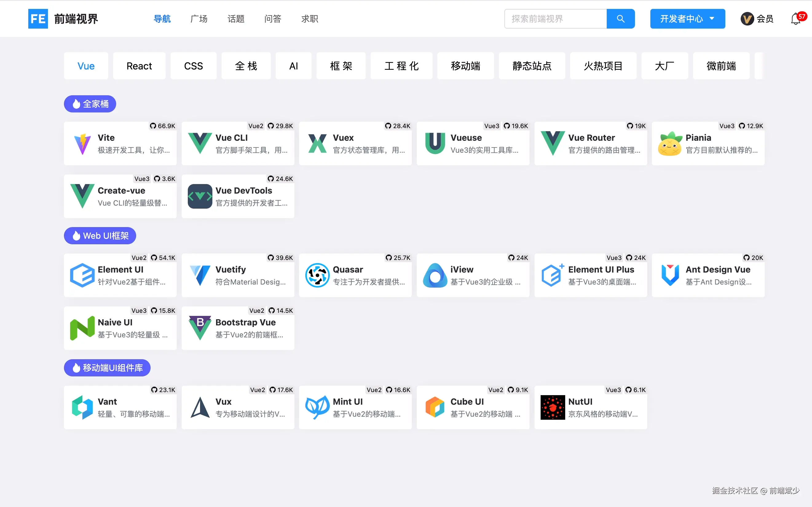
Task: Expand the 开发者中心 dropdown
Action: point(687,19)
